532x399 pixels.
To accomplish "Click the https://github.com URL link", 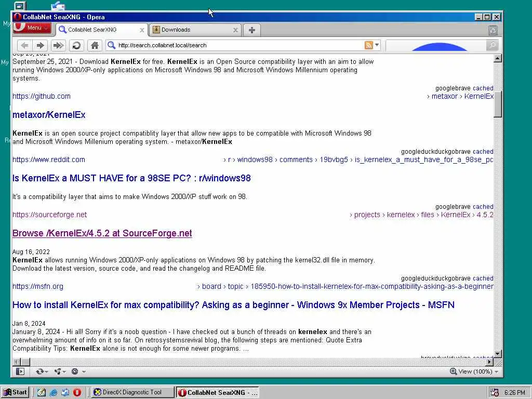I will pos(42,96).
